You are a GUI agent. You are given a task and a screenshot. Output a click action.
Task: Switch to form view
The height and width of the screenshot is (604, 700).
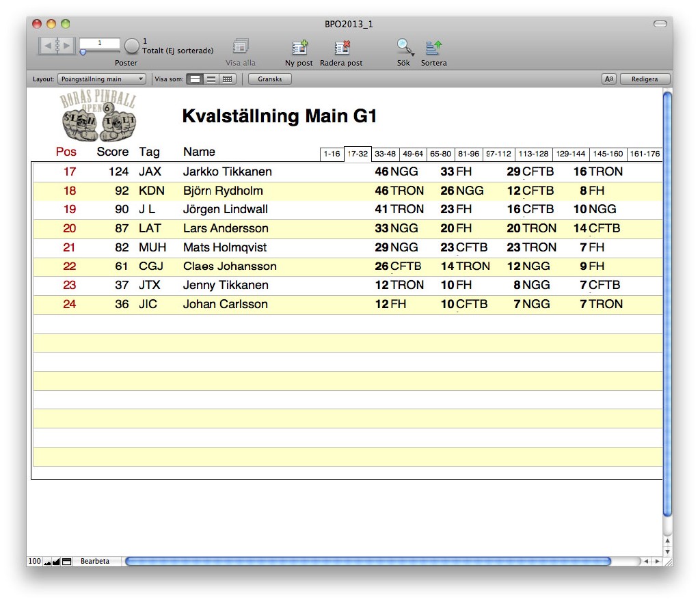pos(195,79)
